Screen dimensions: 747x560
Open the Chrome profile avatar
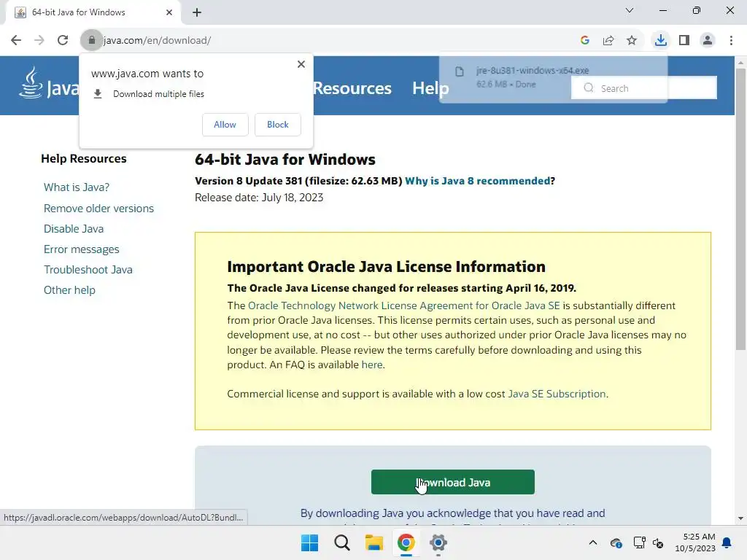(708, 41)
